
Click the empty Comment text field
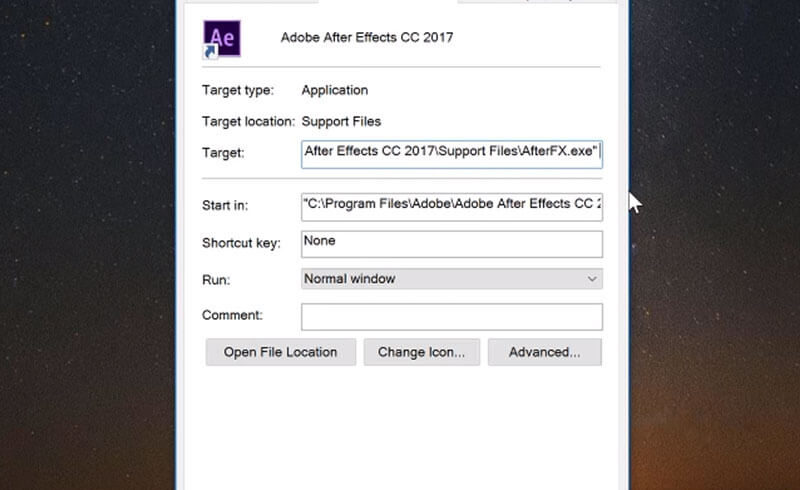pyautogui.click(x=452, y=316)
